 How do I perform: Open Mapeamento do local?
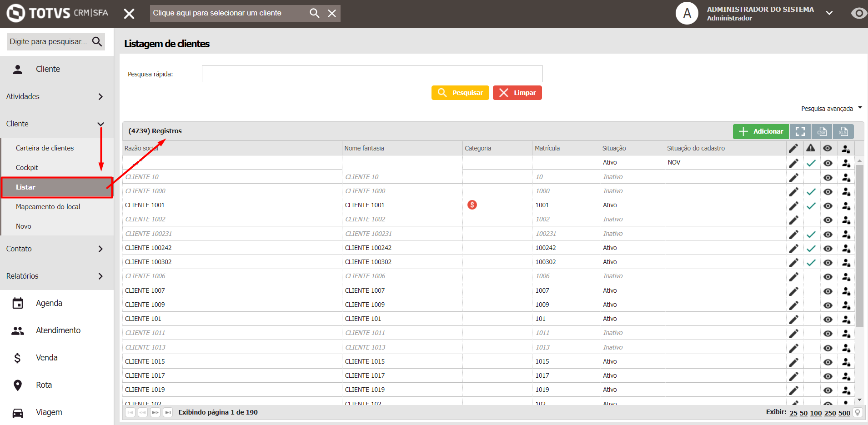(x=48, y=207)
